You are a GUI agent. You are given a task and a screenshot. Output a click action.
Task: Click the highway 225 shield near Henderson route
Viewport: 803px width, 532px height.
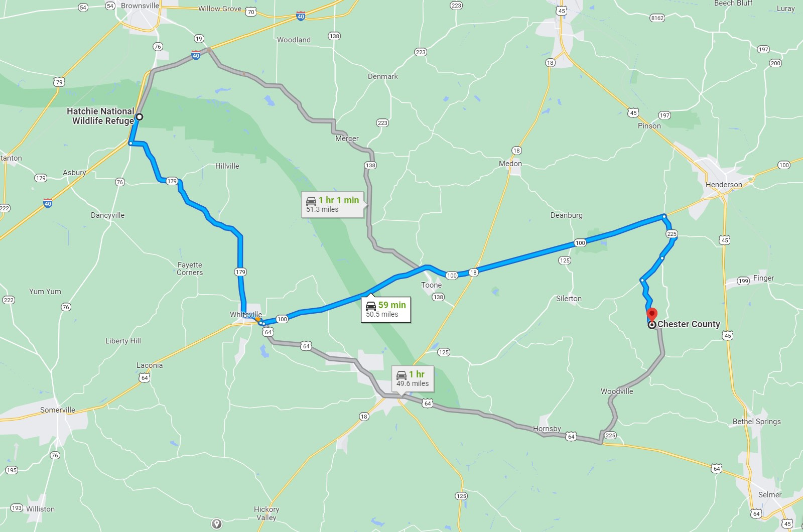[672, 234]
